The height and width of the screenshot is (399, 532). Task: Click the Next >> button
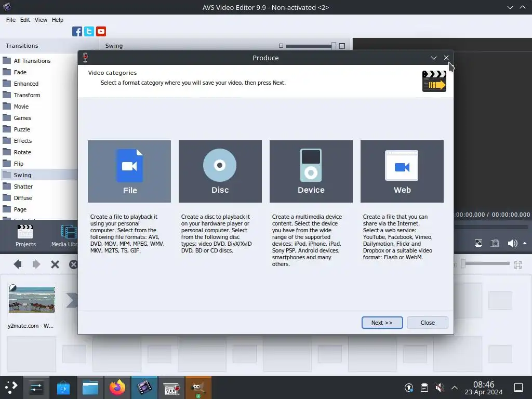point(382,323)
